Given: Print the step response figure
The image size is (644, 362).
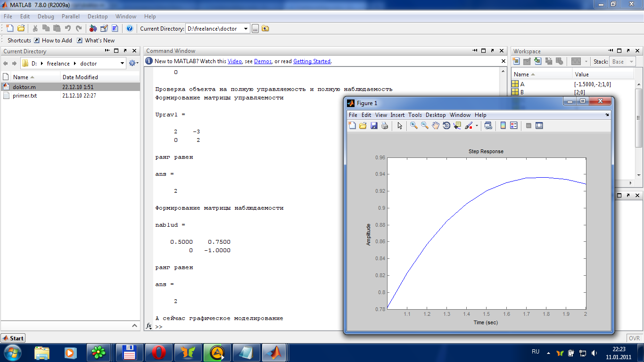Looking at the screenshot, I should [x=384, y=125].
